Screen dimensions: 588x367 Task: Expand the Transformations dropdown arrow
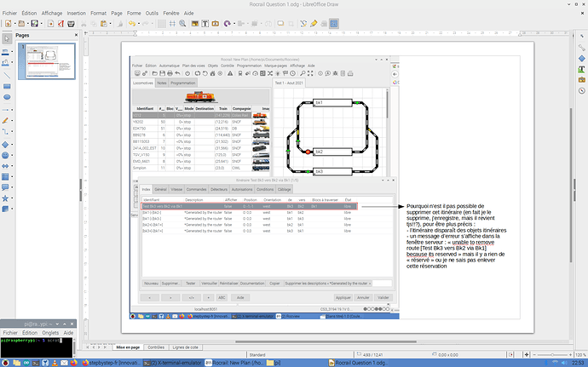point(233,24)
